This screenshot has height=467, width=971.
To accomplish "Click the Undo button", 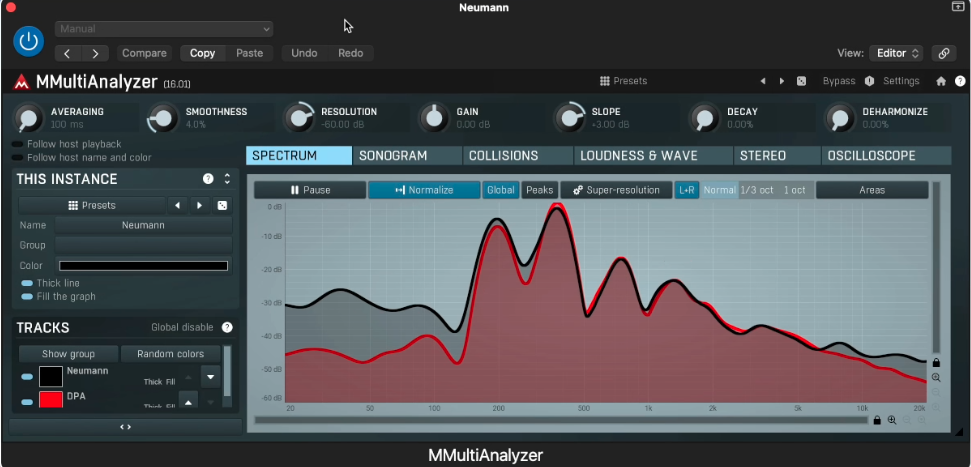I will [x=304, y=53].
